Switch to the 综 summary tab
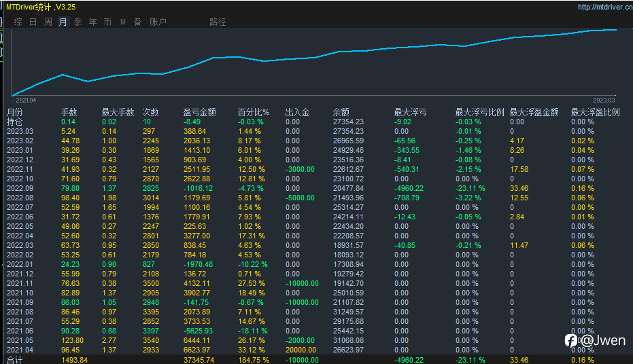The image size is (633, 364). coord(18,22)
